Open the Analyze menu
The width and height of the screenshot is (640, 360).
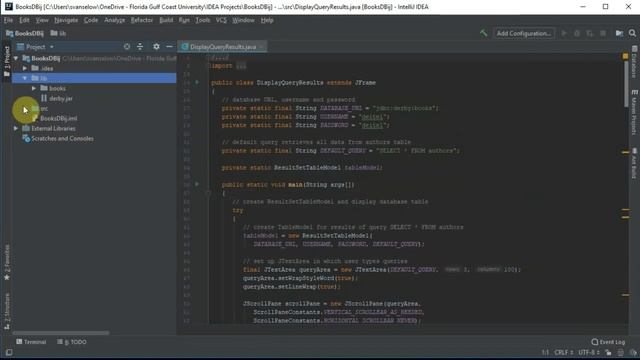coord(114,20)
